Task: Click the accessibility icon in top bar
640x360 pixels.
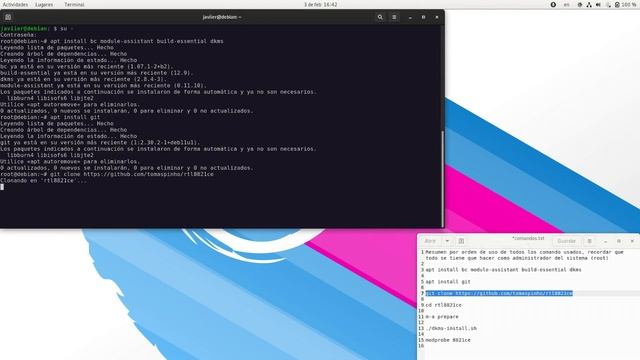Action: point(553,4)
